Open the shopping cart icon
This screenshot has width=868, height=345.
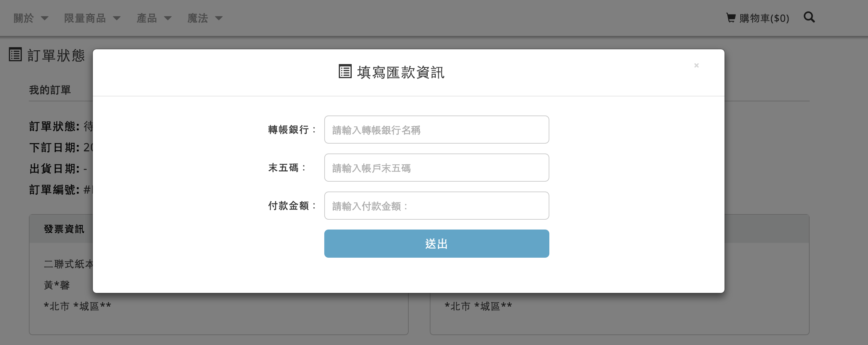pyautogui.click(x=731, y=18)
